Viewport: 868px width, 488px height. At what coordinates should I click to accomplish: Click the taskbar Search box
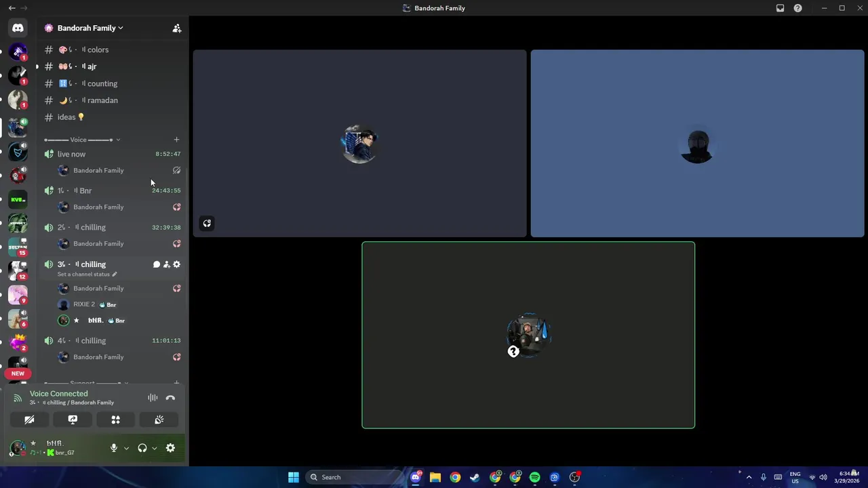(x=353, y=477)
